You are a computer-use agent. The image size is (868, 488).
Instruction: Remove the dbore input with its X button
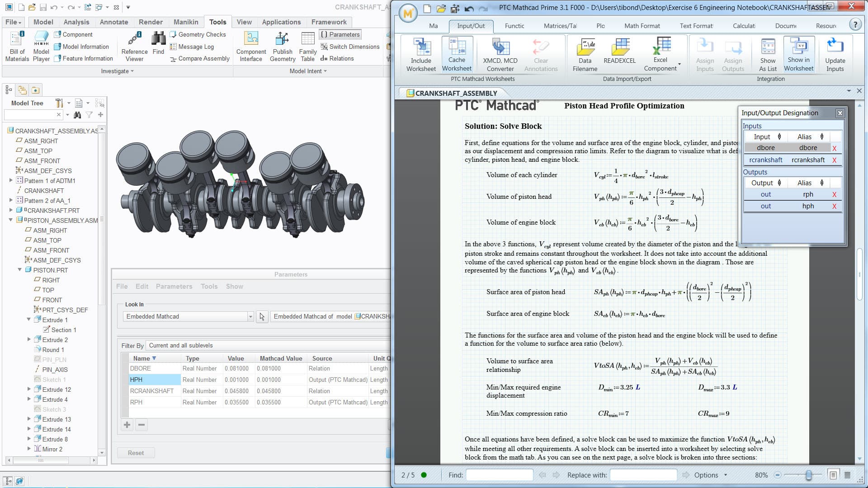coord(835,148)
